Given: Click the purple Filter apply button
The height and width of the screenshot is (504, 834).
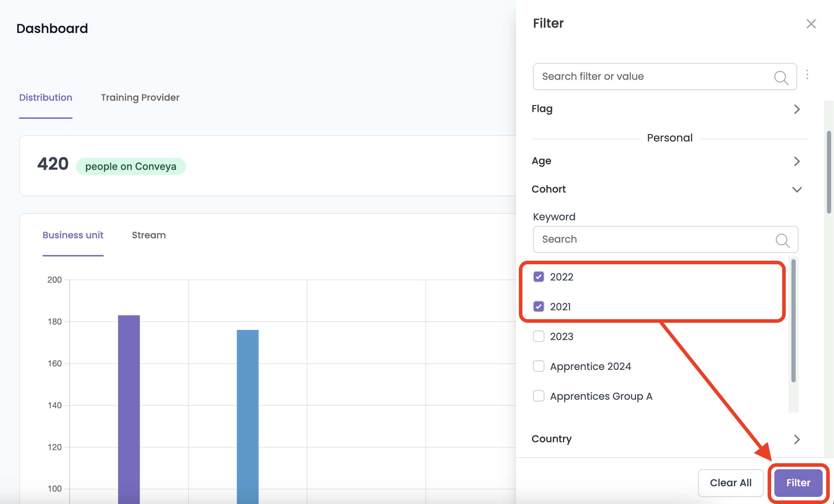Looking at the screenshot, I should point(798,483).
